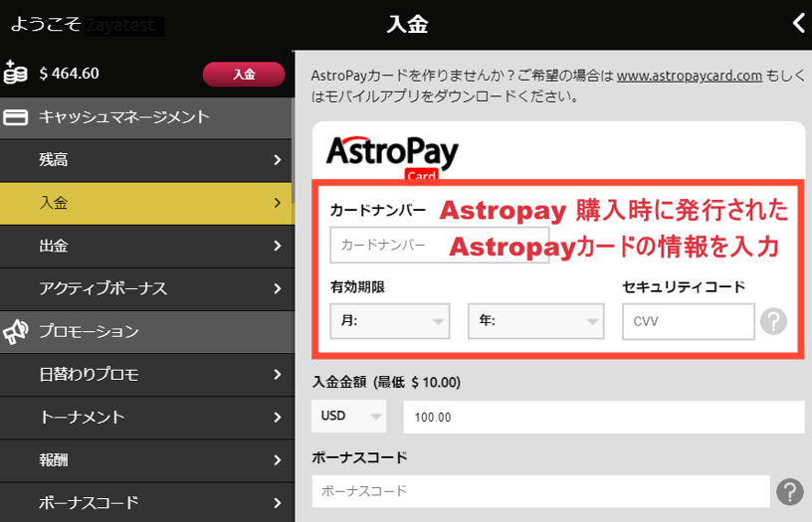
Task: Click the AstroPay Card logo
Action: [x=392, y=156]
